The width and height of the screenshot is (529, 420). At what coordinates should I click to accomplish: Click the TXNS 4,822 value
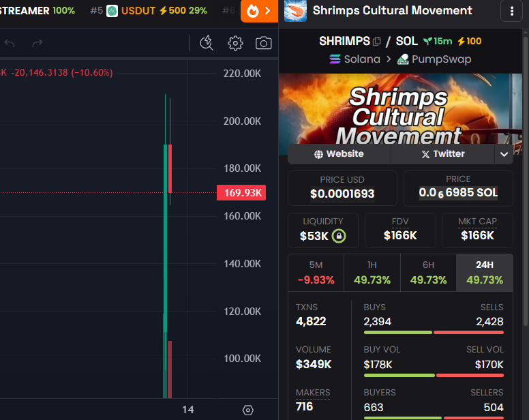coord(311,322)
